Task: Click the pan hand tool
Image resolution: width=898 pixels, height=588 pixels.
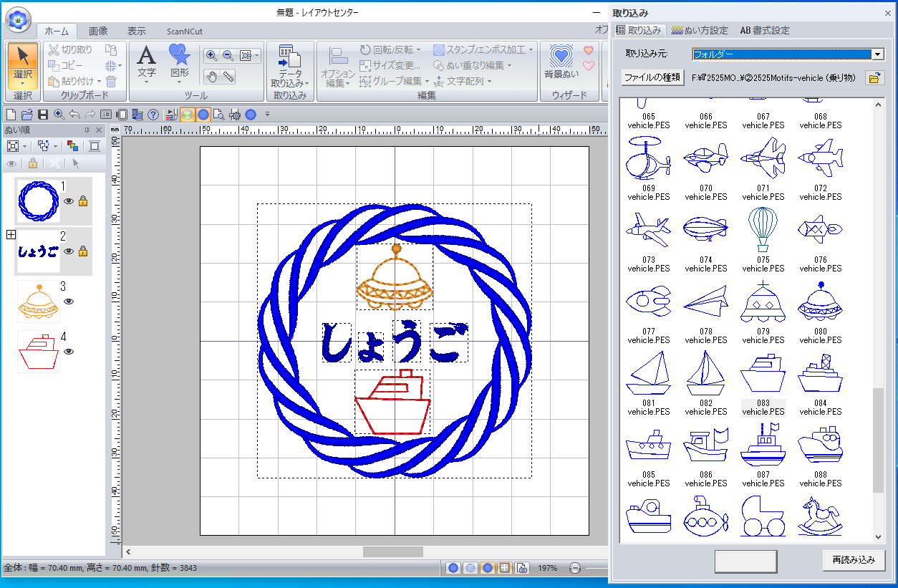Action: (212, 77)
